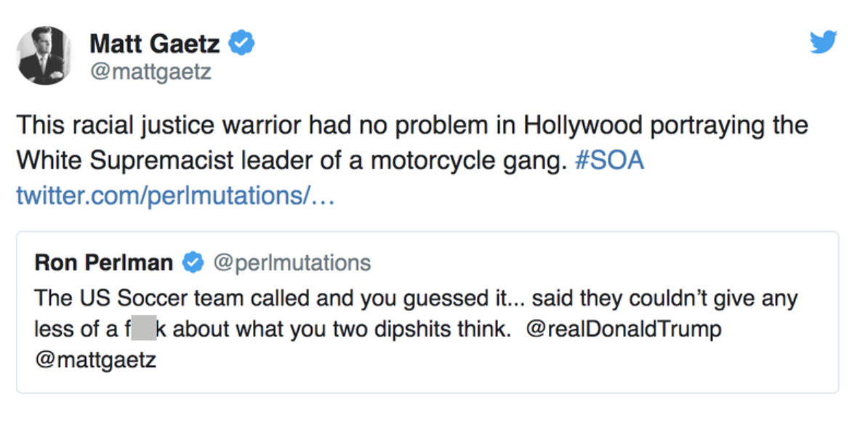Click the Twitter bird logo icon
This screenshot has height=439, width=868.
(823, 42)
